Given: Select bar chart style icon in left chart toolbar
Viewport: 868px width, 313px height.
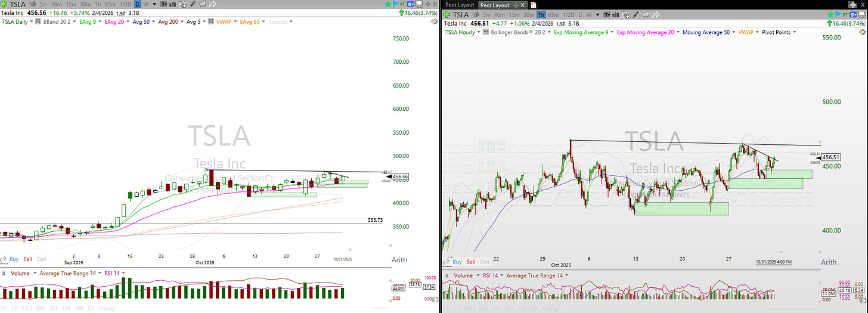Looking at the screenshot, I should [173, 4].
